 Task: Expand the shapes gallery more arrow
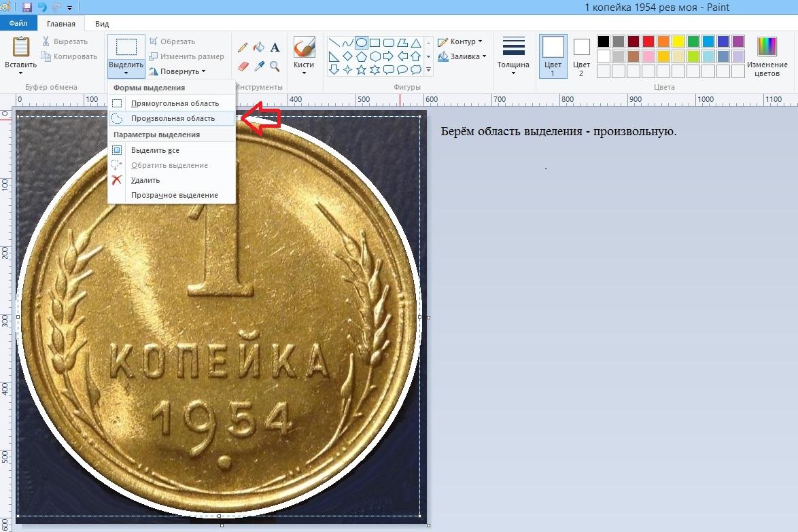point(428,70)
